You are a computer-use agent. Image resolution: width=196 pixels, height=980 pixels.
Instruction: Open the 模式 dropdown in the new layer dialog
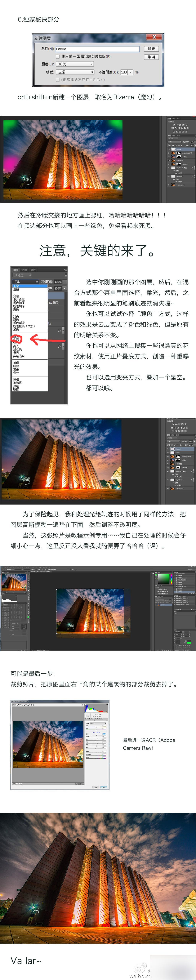click(75, 72)
